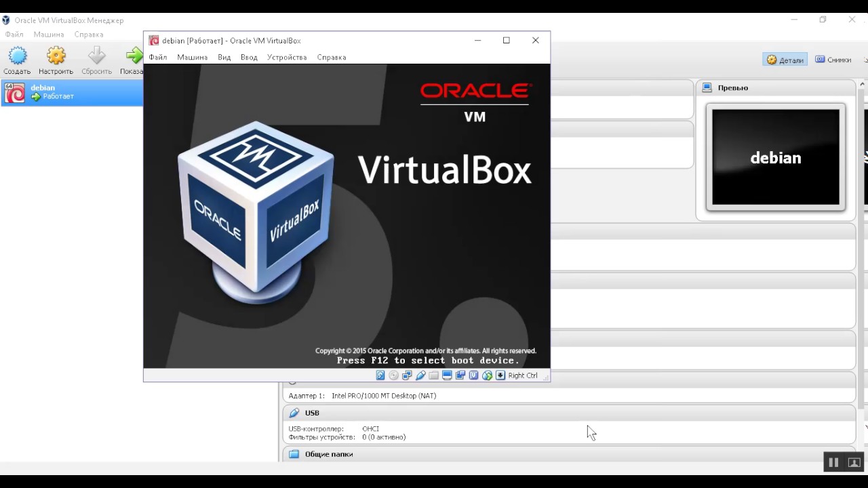The width and height of the screenshot is (868, 488).
Task: Click VirtualBox Manager title bar icon
Action: coord(6,20)
